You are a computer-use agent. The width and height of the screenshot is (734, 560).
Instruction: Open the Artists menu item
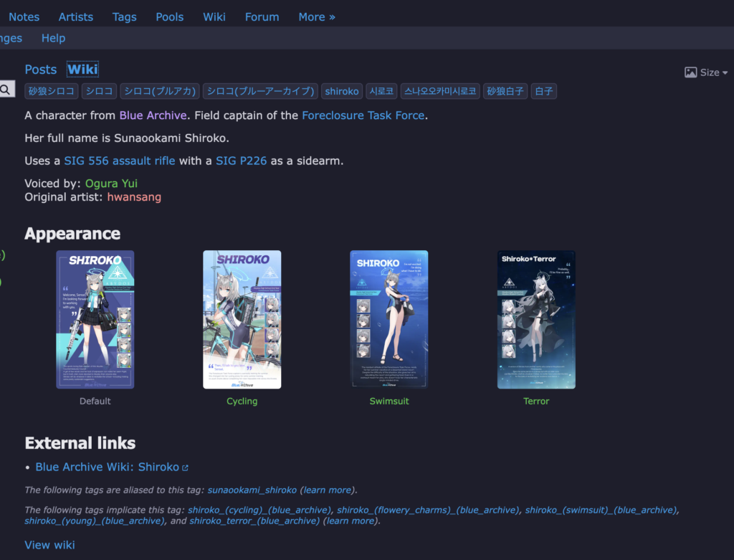(76, 17)
